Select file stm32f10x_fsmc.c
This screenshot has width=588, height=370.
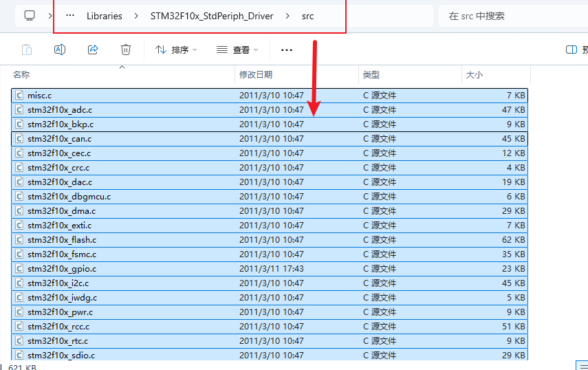[x=270, y=254]
